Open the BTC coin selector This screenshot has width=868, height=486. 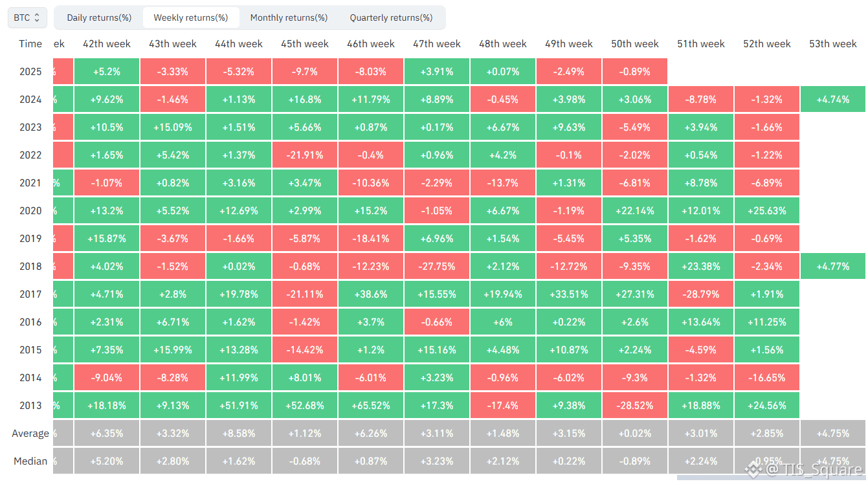coord(27,17)
